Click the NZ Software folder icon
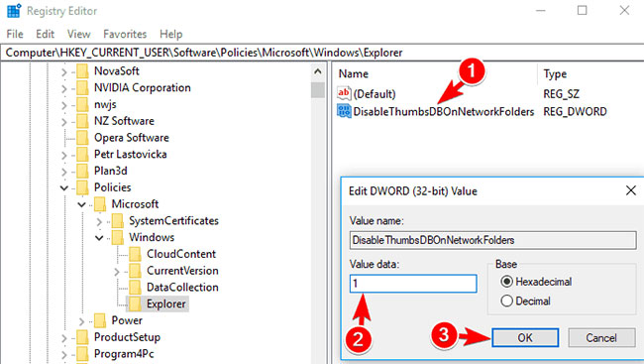This screenshot has width=644, height=364. click(82, 121)
